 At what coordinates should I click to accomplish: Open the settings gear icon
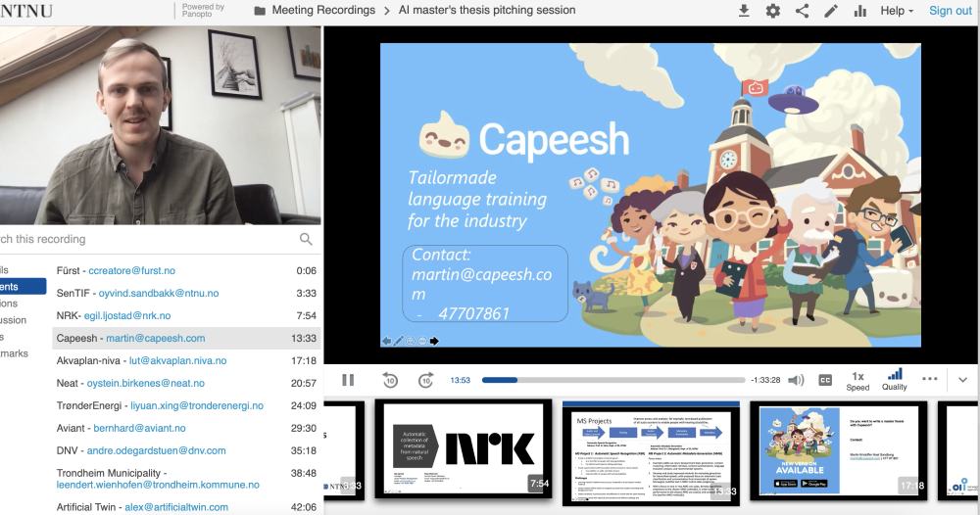773,11
